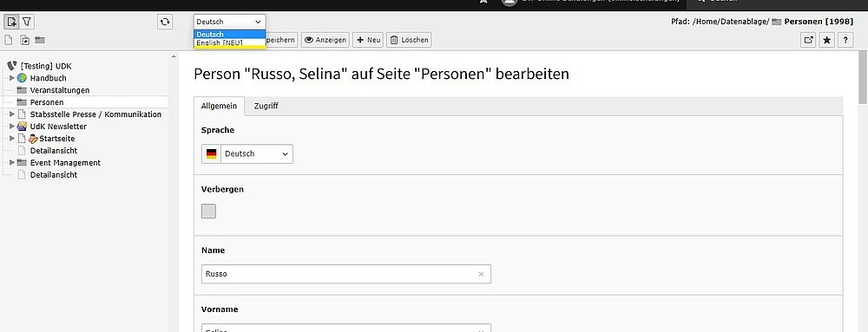Viewport: 868px width, 332px height.
Task: Open the page tree filter icon
Action: point(27,22)
